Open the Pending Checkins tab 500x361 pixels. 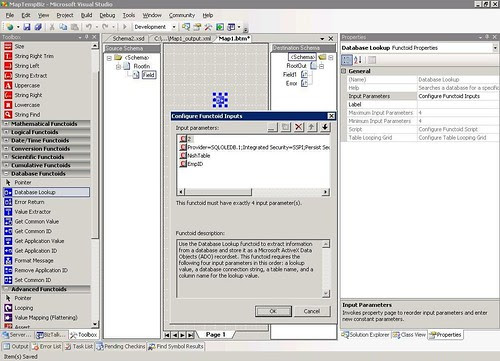point(121,347)
